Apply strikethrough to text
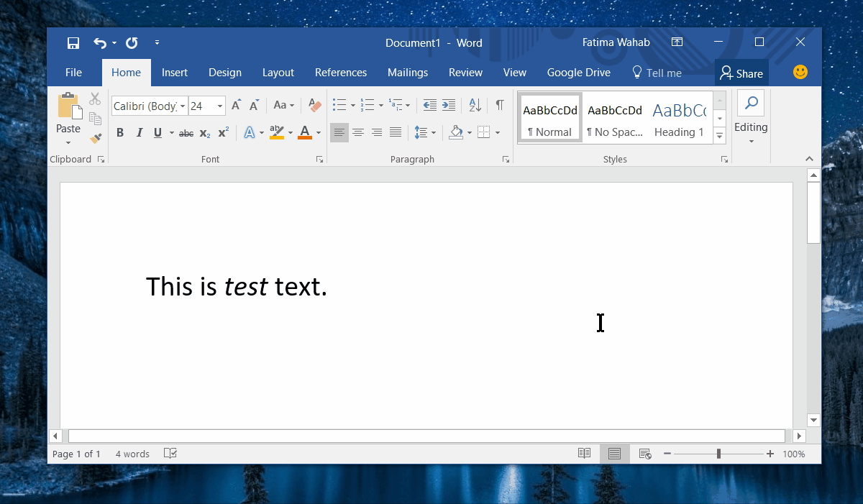The width and height of the screenshot is (863, 504). (x=186, y=132)
